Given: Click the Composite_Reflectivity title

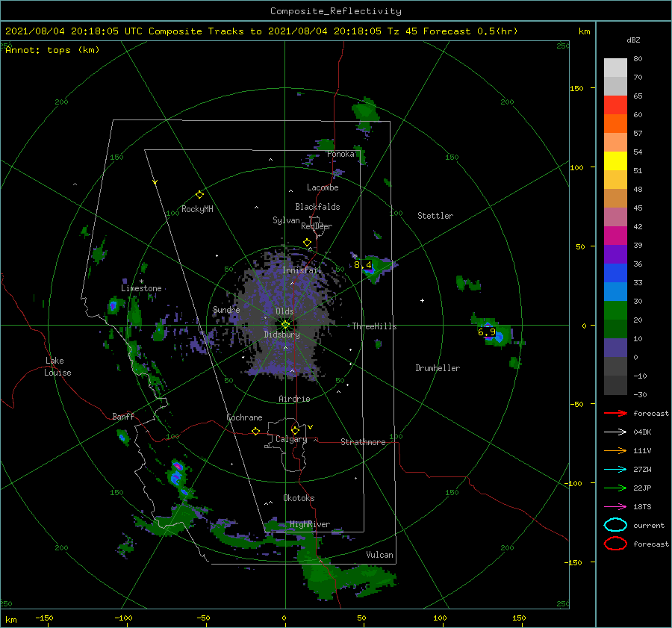Looking at the screenshot, I should point(336,11).
